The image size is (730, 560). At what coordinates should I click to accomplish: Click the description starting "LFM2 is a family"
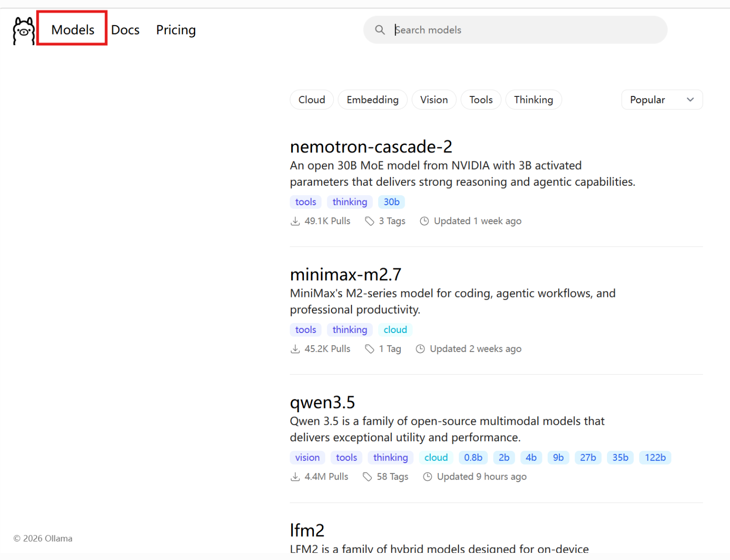click(439, 548)
